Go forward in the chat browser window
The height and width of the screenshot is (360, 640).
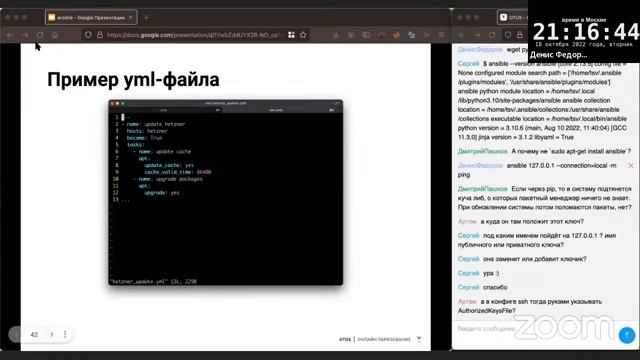tap(477, 35)
